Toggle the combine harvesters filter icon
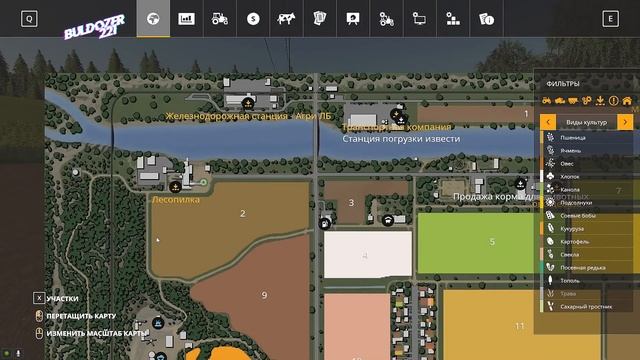The image size is (640, 360). (x=560, y=100)
